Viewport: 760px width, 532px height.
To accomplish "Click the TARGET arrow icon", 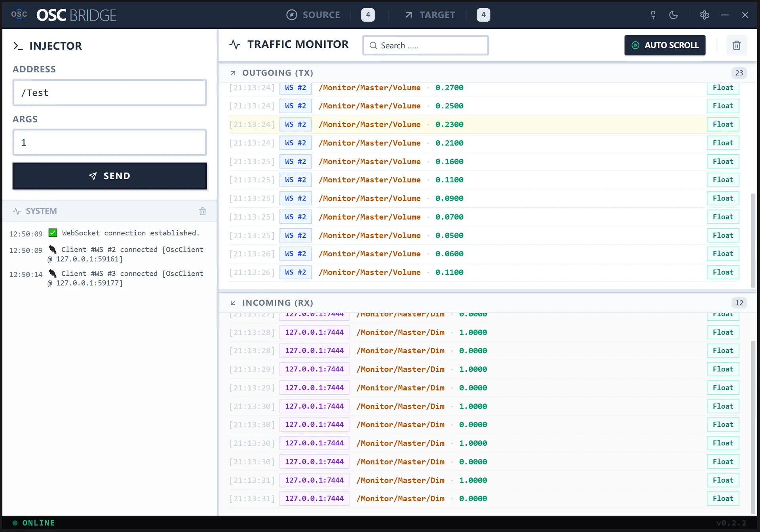I will (408, 15).
